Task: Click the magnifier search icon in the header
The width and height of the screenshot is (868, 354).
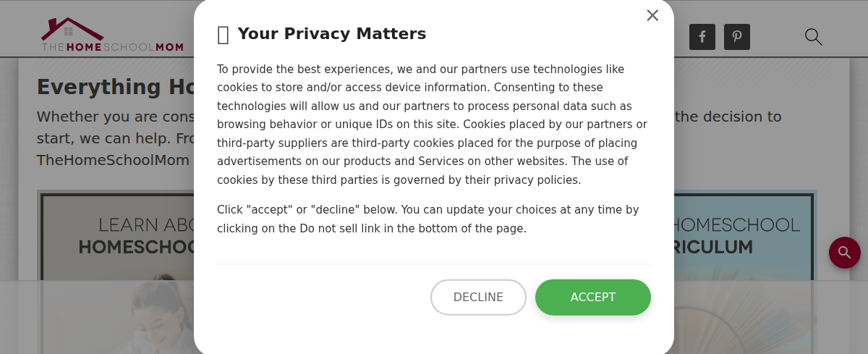Action: point(814,37)
